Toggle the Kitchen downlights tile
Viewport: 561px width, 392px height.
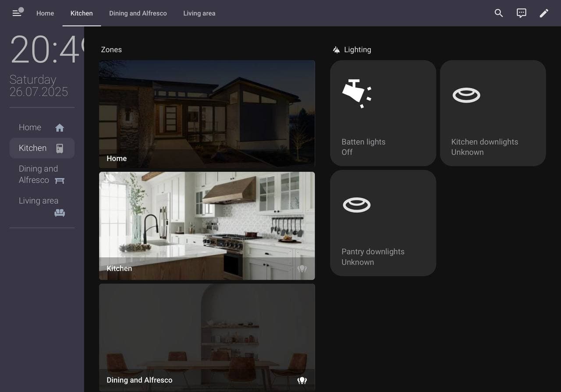point(493,113)
